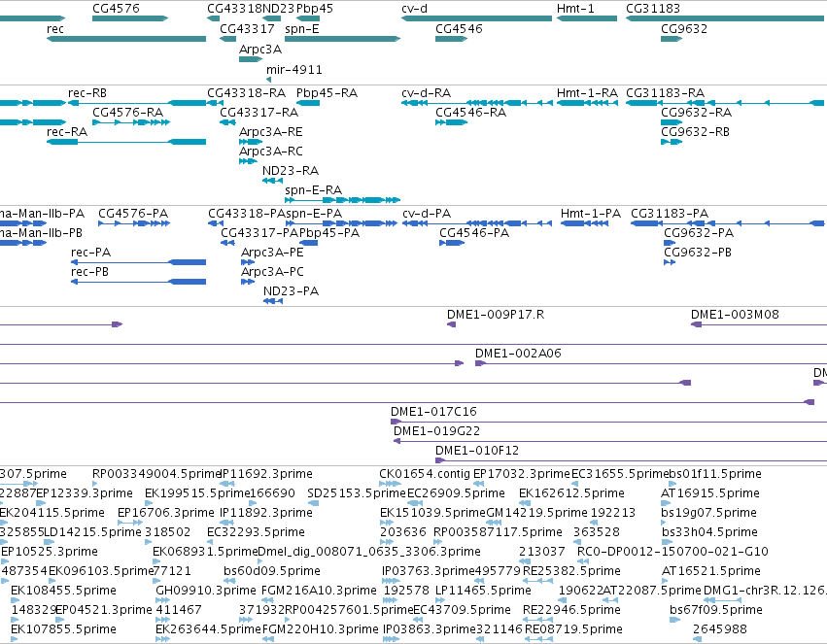
Task: Click the Arpc3A-PC protein label
Action: pos(273,272)
